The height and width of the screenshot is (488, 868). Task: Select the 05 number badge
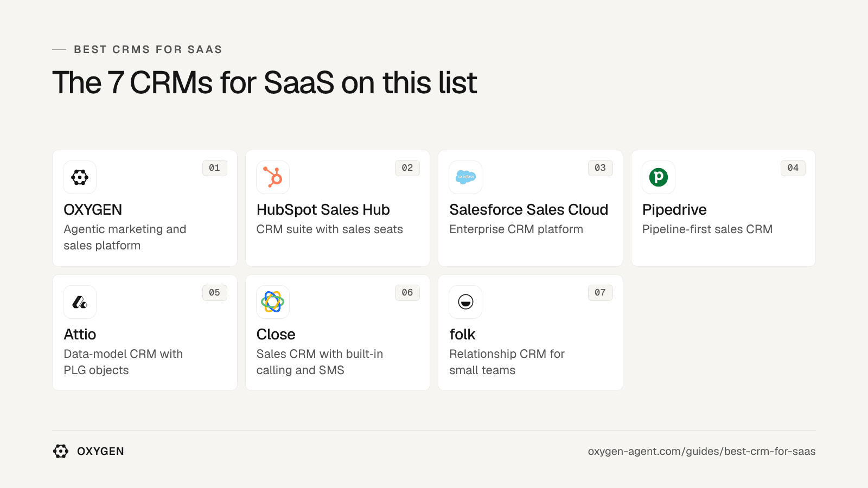[215, 293]
